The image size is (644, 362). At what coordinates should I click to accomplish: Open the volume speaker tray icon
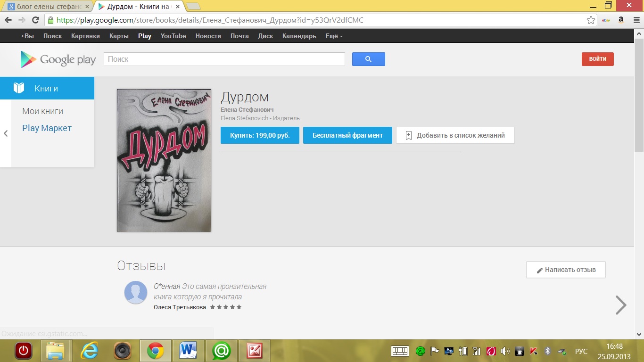coord(505,351)
